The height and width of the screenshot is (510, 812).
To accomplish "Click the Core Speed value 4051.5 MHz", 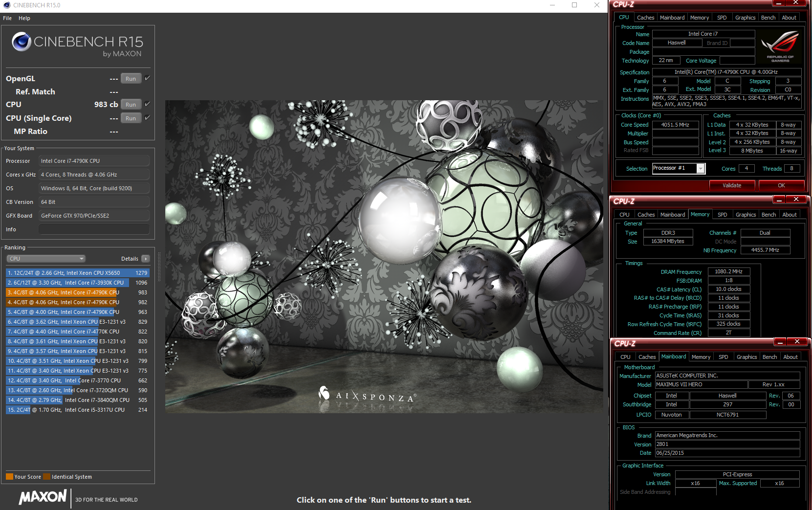I will 675,125.
